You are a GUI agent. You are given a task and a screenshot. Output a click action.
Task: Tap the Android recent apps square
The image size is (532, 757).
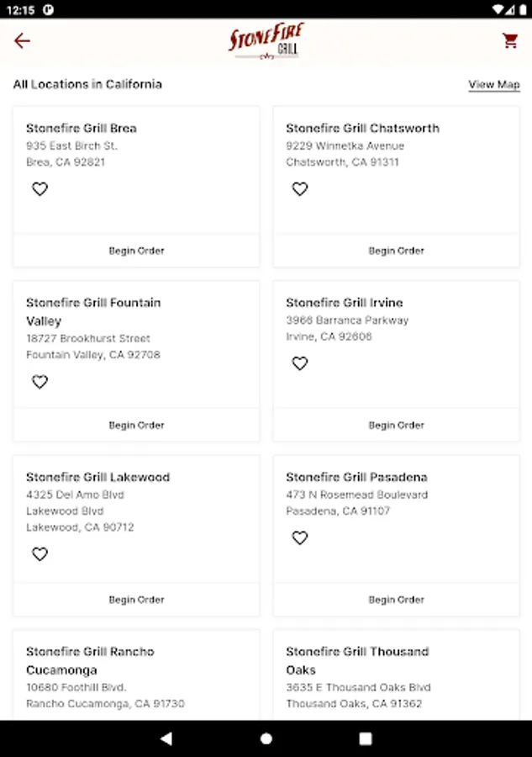[366, 738]
